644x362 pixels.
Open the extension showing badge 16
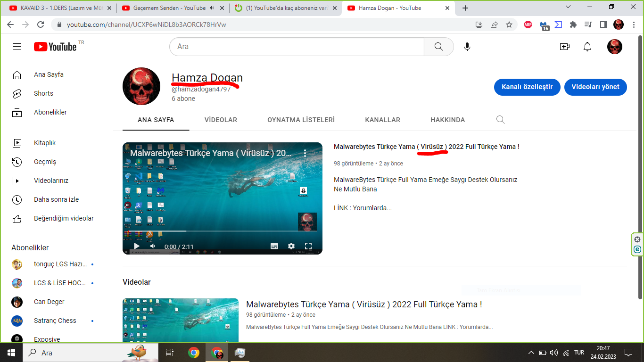click(x=544, y=25)
